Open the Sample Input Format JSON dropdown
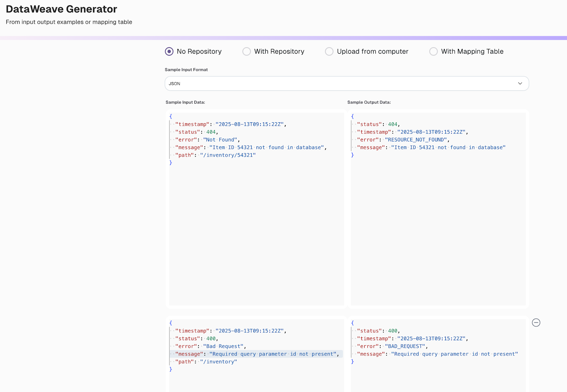567x392 pixels. pyautogui.click(x=347, y=84)
